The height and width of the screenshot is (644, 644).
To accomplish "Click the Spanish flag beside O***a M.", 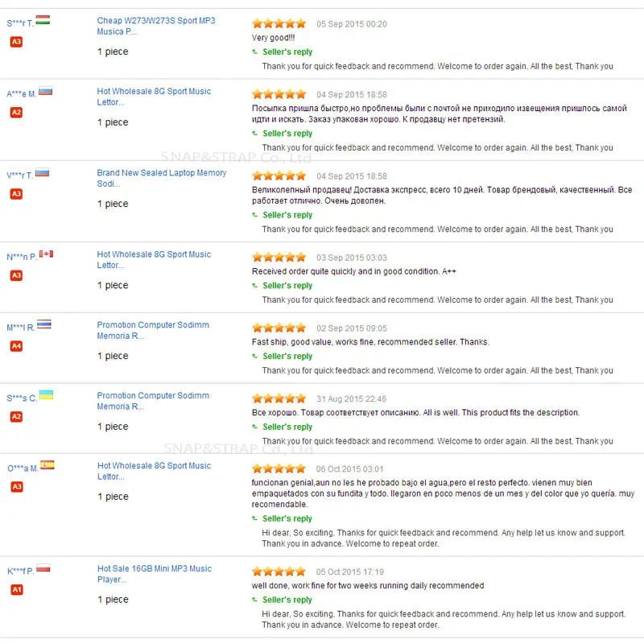I will [x=47, y=464].
